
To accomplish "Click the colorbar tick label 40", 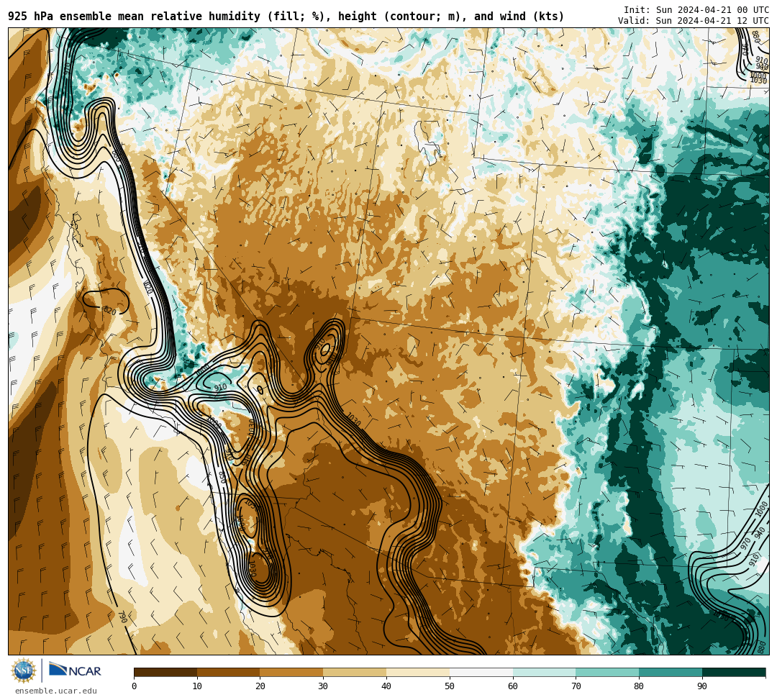I will pyautogui.click(x=386, y=686).
